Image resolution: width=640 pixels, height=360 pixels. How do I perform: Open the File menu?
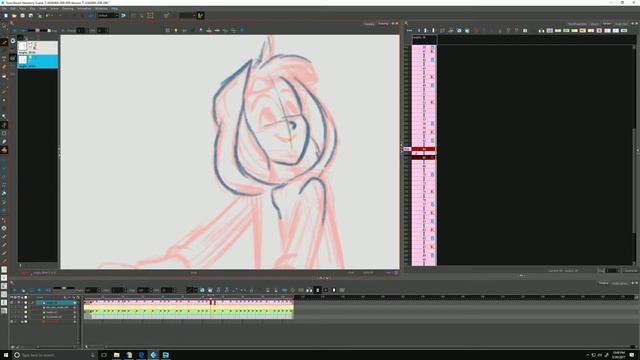tap(4, 8)
